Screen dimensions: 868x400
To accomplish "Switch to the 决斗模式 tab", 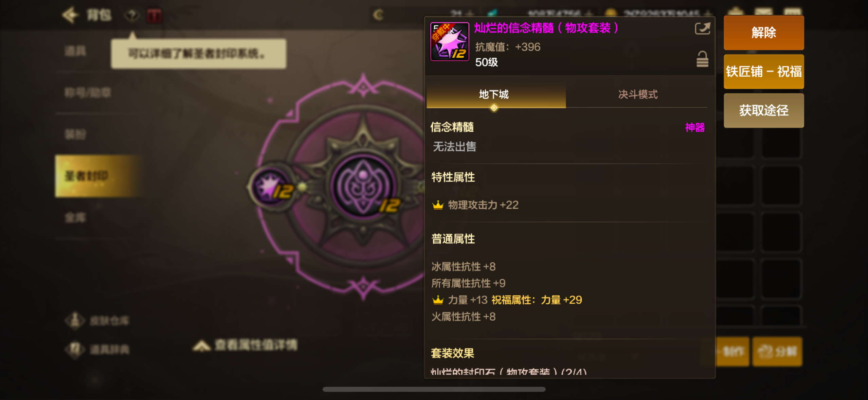I will [x=637, y=95].
